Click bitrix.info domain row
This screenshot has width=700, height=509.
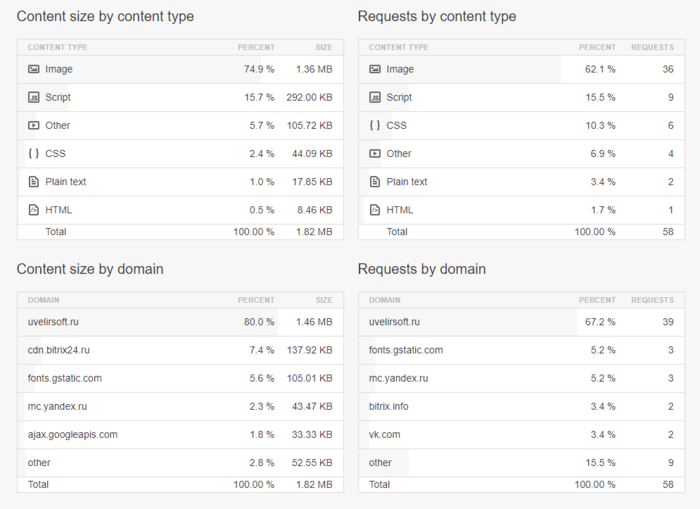tap(521, 406)
